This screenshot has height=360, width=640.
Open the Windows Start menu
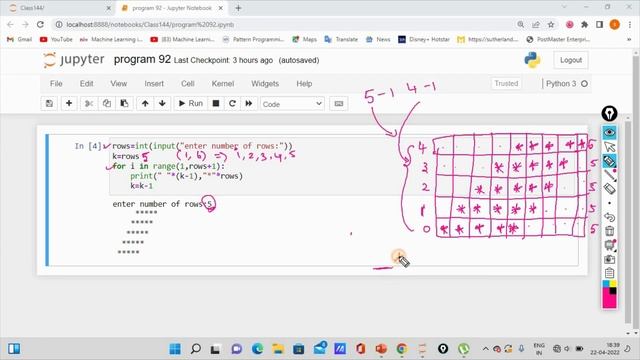pos(175,349)
